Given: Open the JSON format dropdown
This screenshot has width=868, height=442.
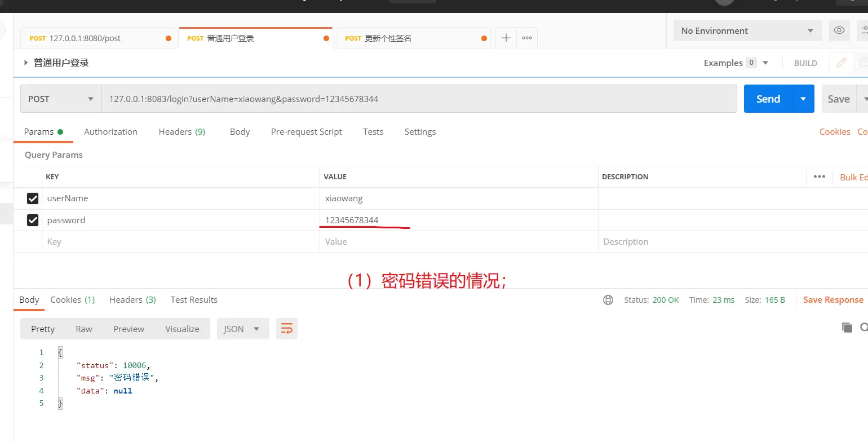Looking at the screenshot, I should (242, 329).
